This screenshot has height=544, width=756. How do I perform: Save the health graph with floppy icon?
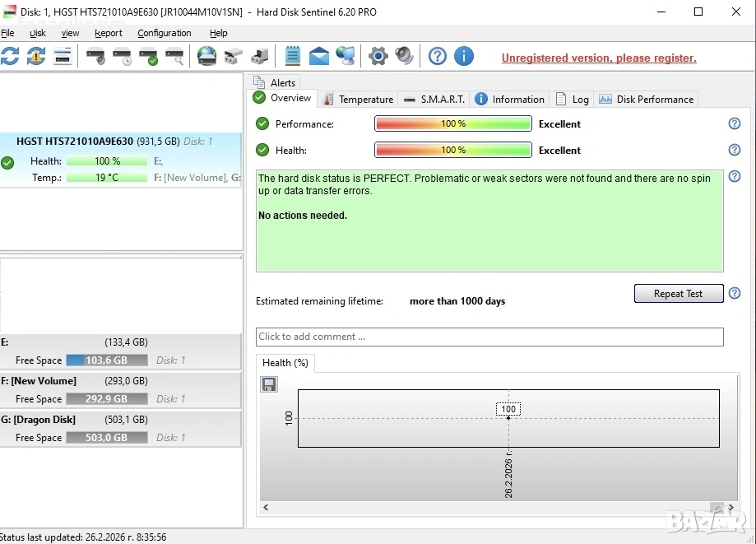tap(269, 384)
